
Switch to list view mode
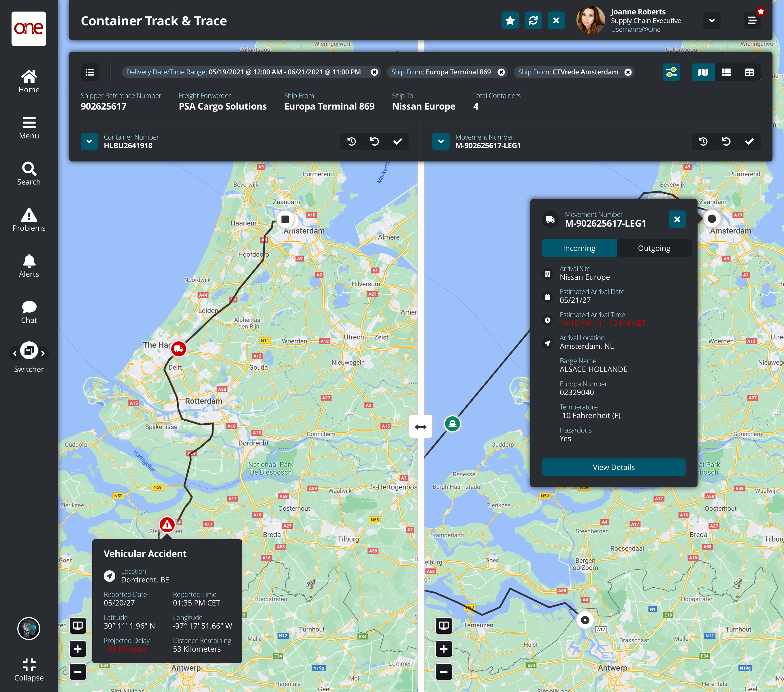[x=726, y=72]
